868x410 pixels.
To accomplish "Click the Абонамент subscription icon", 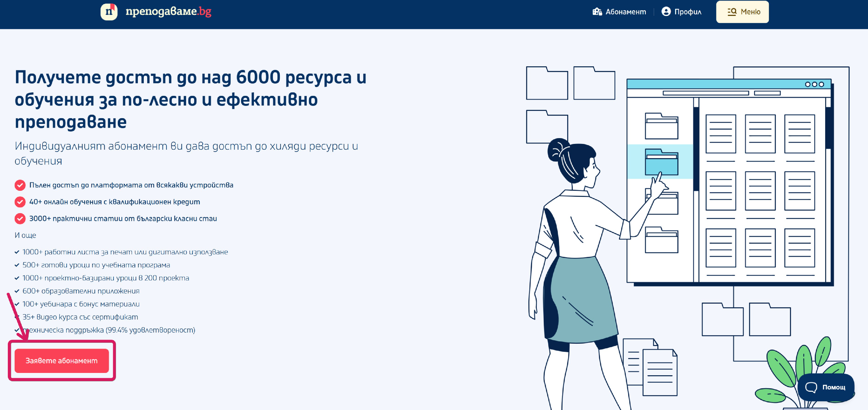I will click(x=597, y=12).
